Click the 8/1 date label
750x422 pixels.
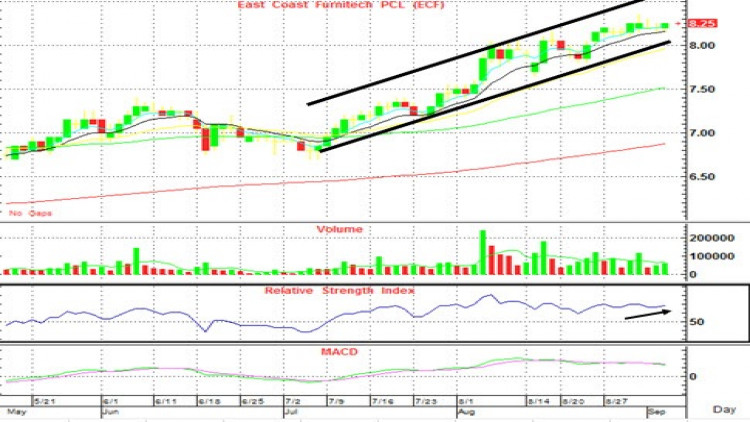click(466, 401)
